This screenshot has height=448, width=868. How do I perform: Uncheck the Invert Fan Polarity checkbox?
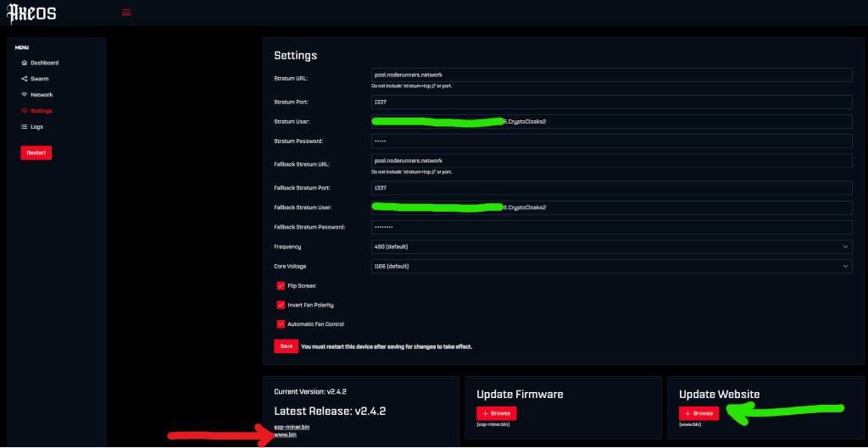coord(281,305)
